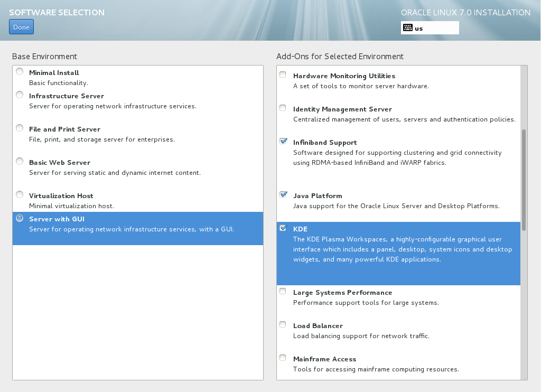This screenshot has width=541, height=392.
Task: Click 'File, print, and storage server' description
Action: pyautogui.click(x=102, y=139)
